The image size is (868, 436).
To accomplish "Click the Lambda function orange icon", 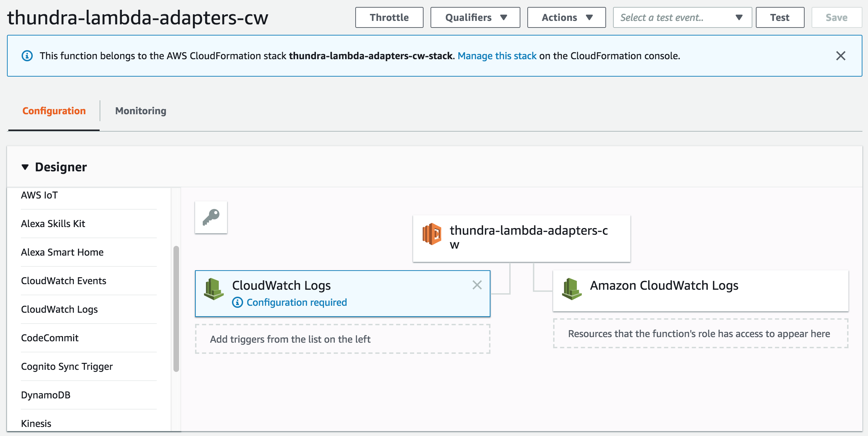I will 432,234.
